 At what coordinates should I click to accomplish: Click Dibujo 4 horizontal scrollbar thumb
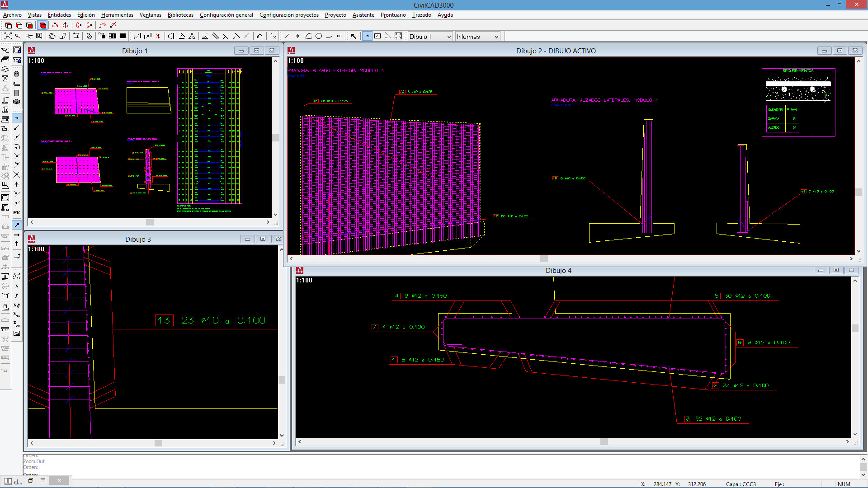pyautogui.click(x=604, y=442)
